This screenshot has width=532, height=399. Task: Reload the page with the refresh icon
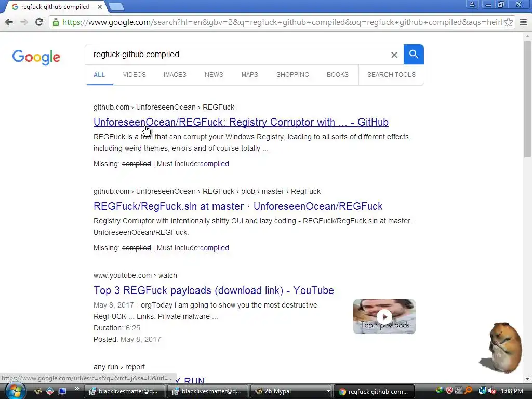pos(39,22)
